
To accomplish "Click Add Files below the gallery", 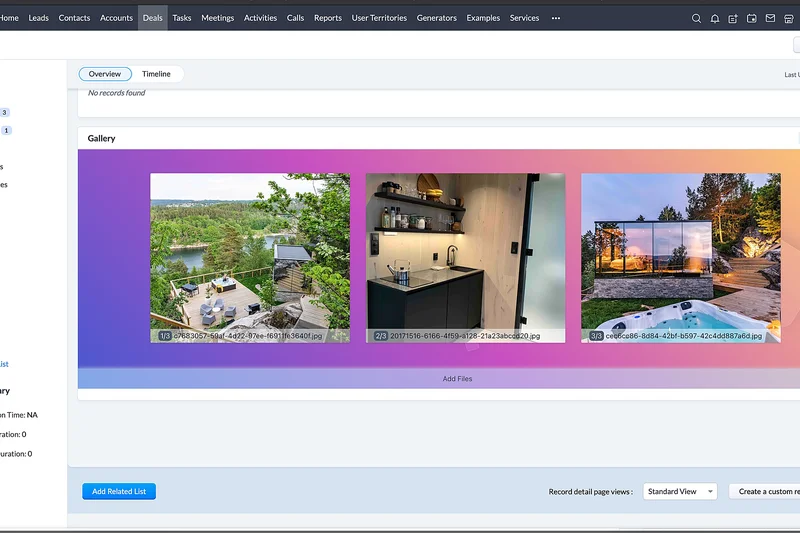I will (457, 379).
